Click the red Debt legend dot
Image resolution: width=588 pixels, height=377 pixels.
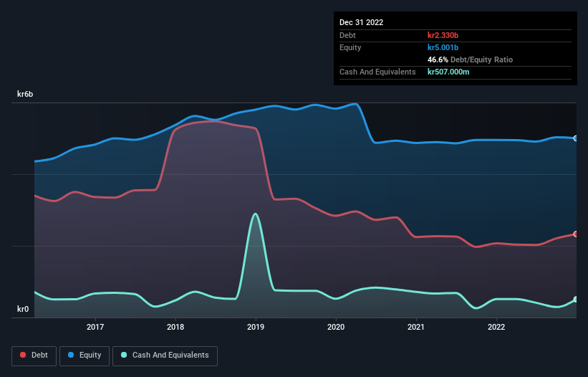[x=23, y=355]
